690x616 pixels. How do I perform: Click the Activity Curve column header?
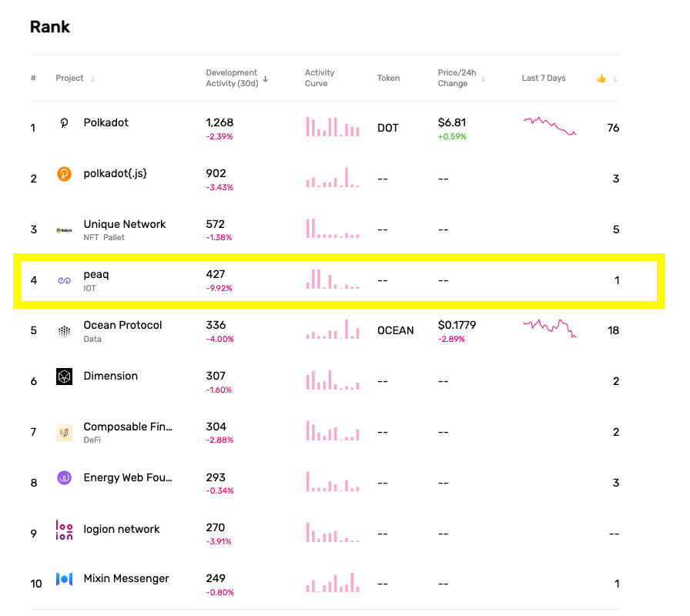tap(320, 79)
